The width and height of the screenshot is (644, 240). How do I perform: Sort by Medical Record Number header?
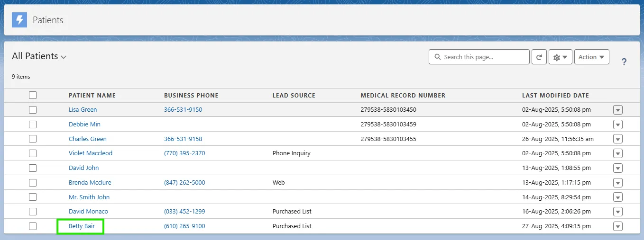pos(403,95)
